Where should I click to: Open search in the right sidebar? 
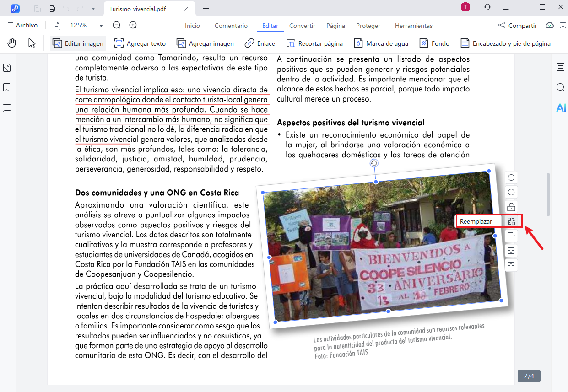[x=560, y=87]
